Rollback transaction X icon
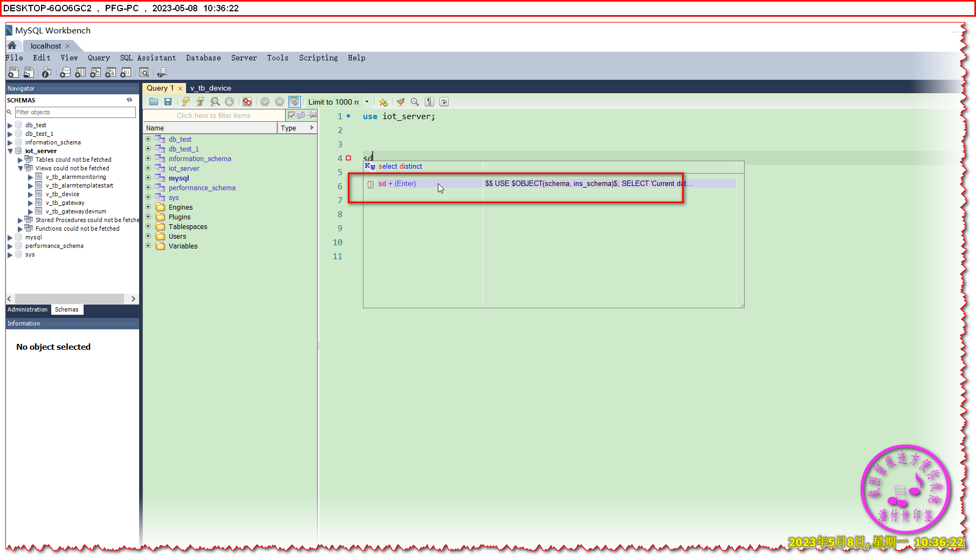 (x=280, y=102)
